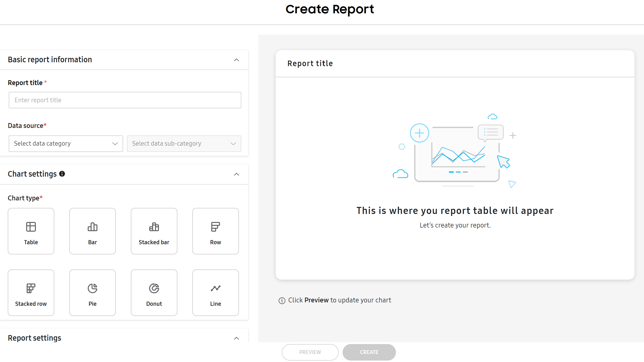Click the info icon beside Preview hint

point(282,300)
